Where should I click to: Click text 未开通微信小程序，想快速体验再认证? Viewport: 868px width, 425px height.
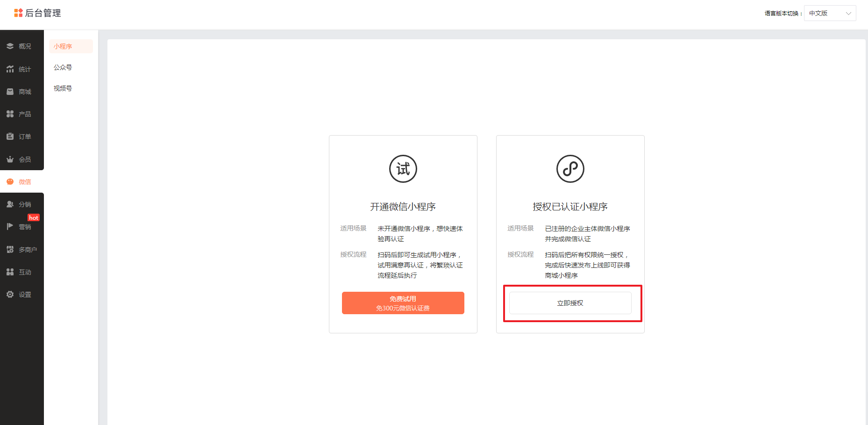click(x=420, y=234)
